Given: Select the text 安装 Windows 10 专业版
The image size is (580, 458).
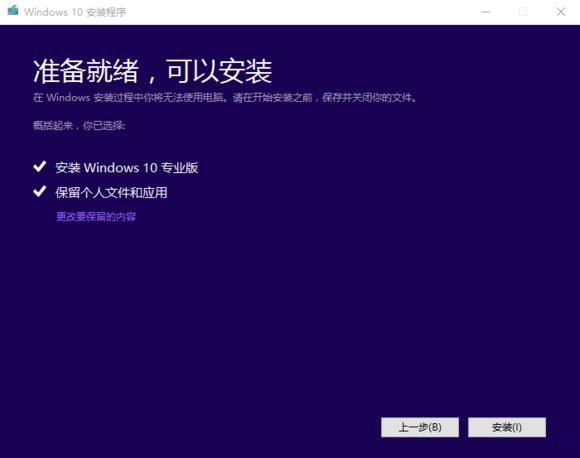Looking at the screenshot, I should (127, 168).
